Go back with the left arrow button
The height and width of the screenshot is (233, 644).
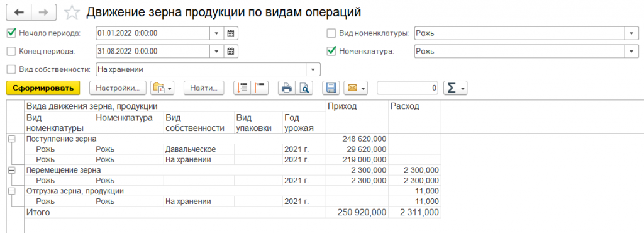(x=19, y=13)
